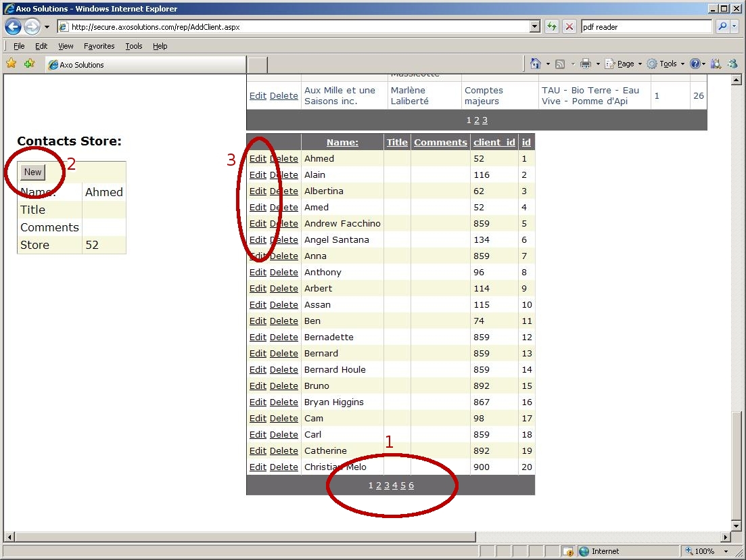The image size is (746, 560).
Task: Click the search magnifier icon
Action: tap(722, 26)
